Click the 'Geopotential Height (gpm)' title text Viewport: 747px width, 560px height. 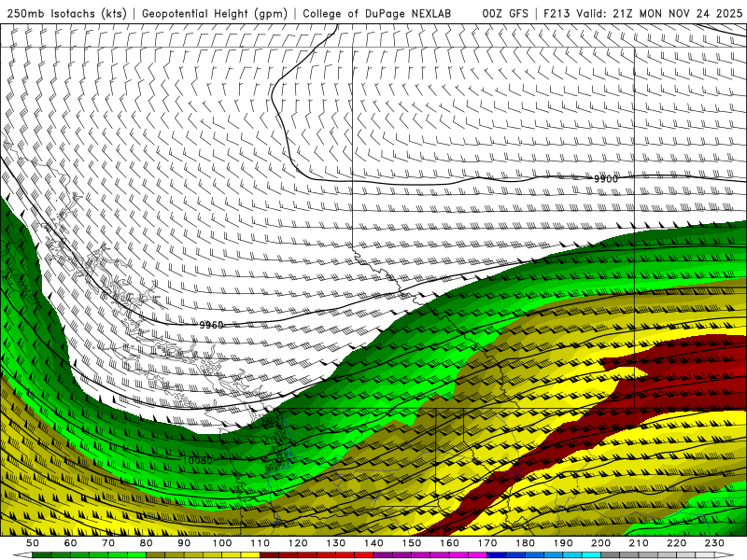[215, 13]
